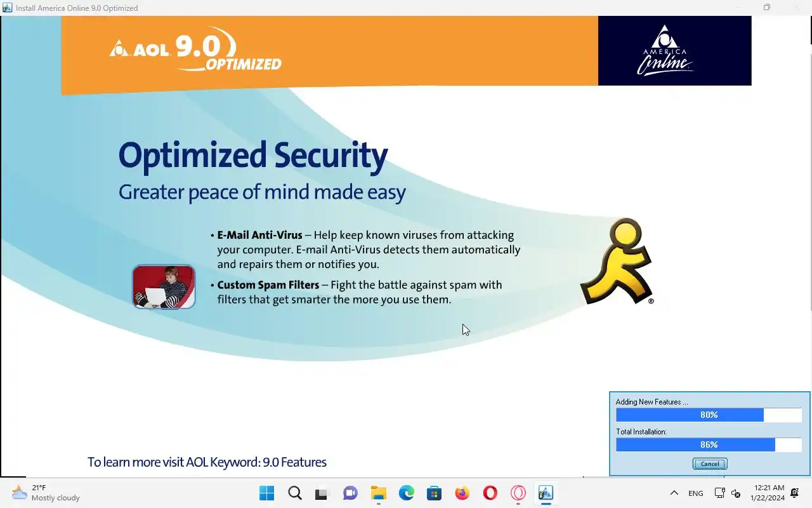Open the notifications bell icon
The width and height of the screenshot is (812, 508).
pos(796,493)
